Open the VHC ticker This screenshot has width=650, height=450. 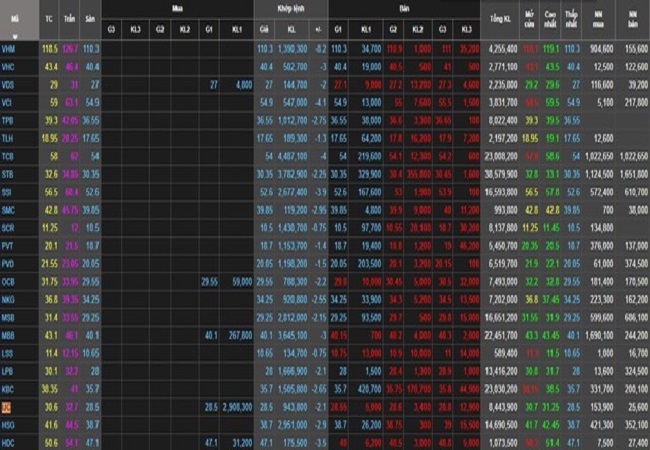tap(7, 67)
